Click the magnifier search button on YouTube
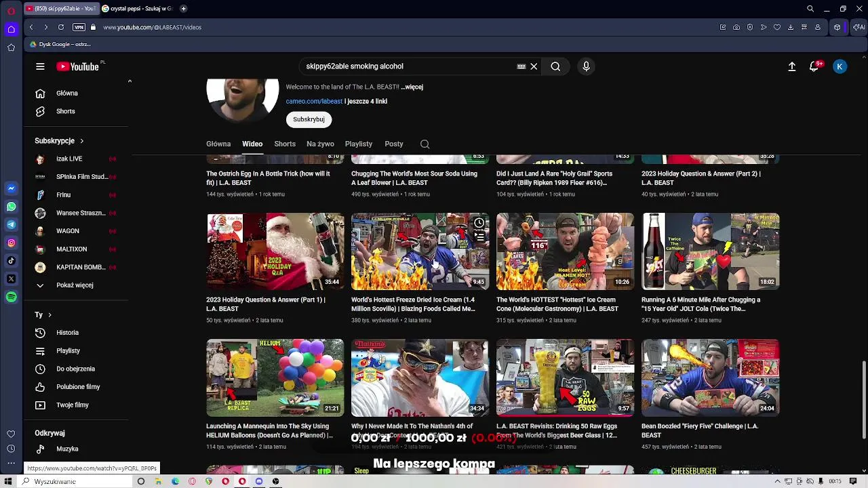This screenshot has width=868, height=488. pyautogui.click(x=555, y=66)
